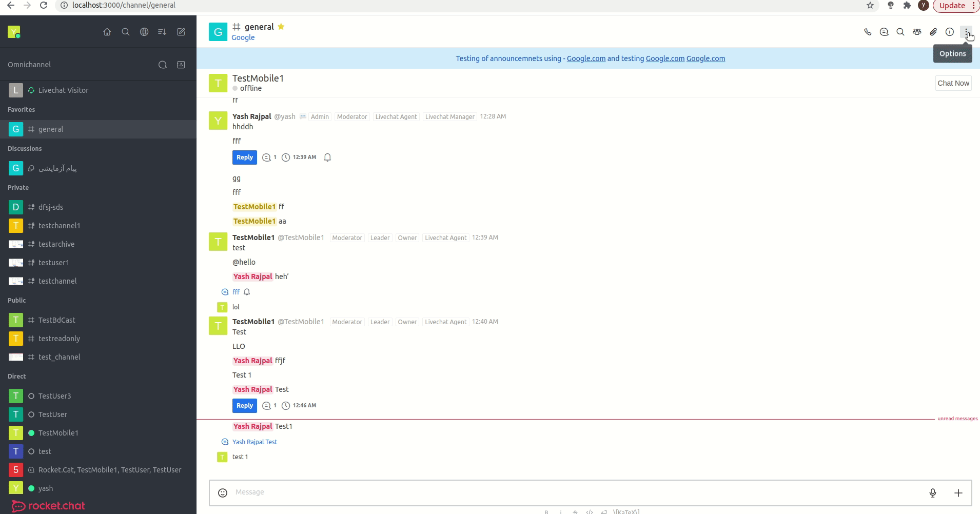Click the rocket.chat logo
The height and width of the screenshot is (514, 980).
[48, 506]
